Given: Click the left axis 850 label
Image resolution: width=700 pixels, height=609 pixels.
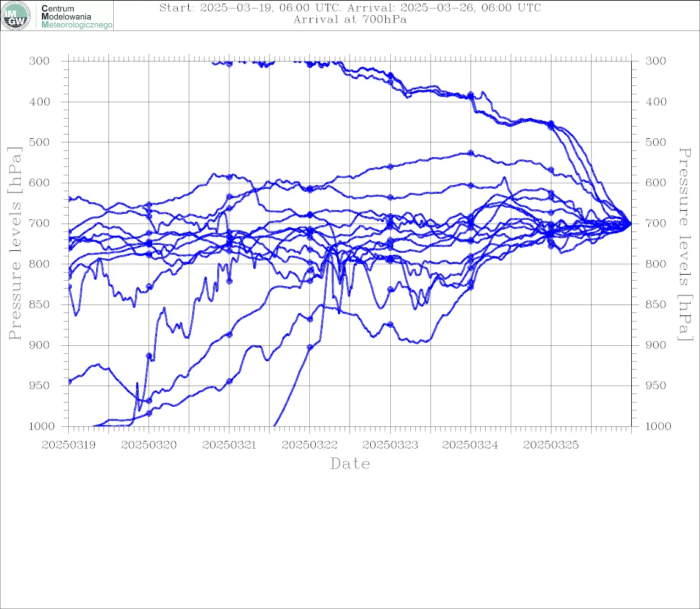Looking at the screenshot, I should tap(40, 304).
